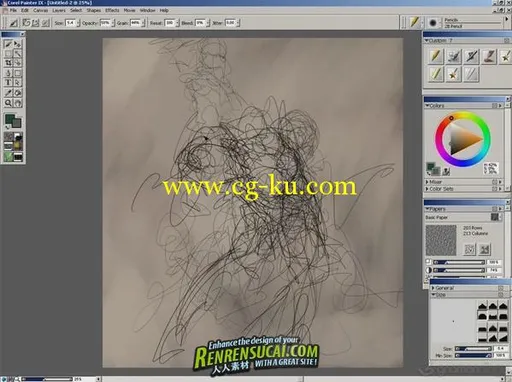
Task: Toggle the clone color stamp button
Action: (446, 172)
